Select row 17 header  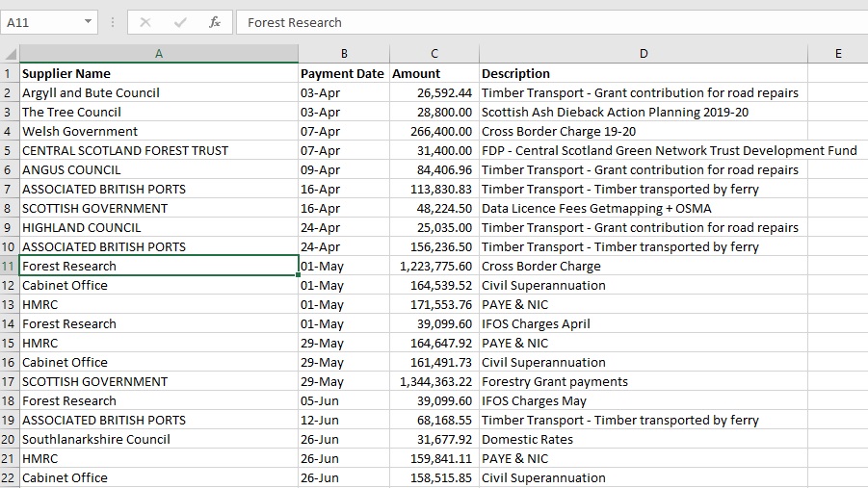[9, 381]
